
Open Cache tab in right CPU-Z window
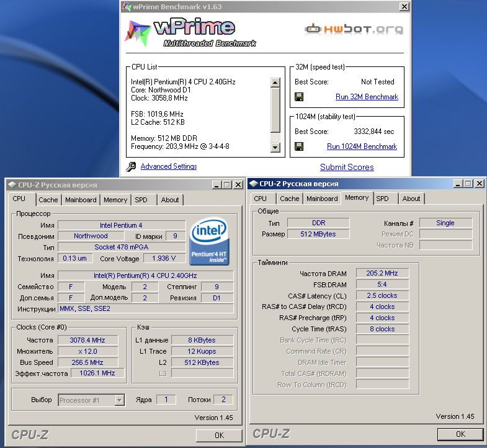pos(290,199)
